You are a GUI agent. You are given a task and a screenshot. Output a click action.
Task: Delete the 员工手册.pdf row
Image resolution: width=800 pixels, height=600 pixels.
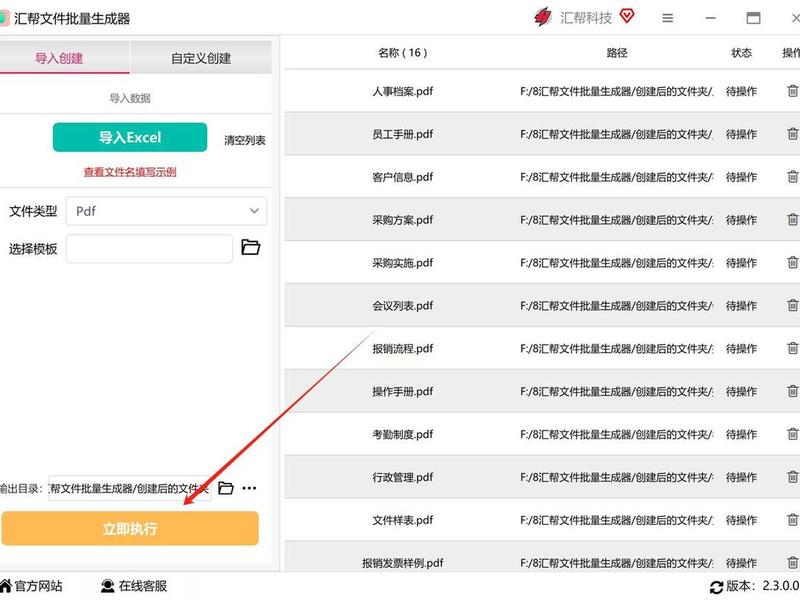(792, 134)
